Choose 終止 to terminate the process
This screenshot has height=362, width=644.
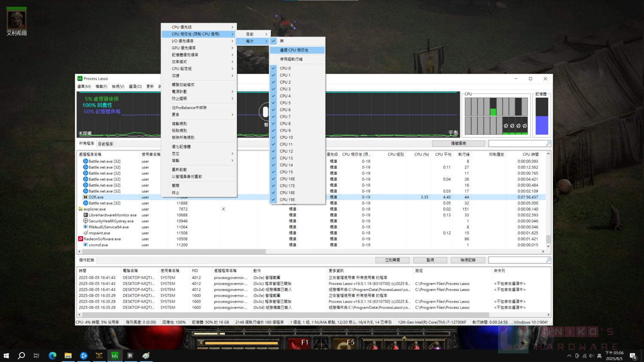coord(199,193)
